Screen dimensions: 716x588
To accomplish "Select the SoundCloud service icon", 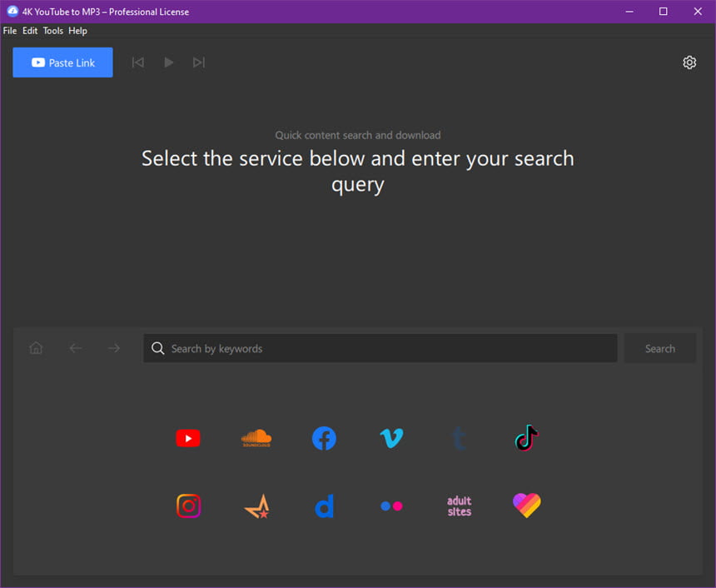I will [256, 438].
